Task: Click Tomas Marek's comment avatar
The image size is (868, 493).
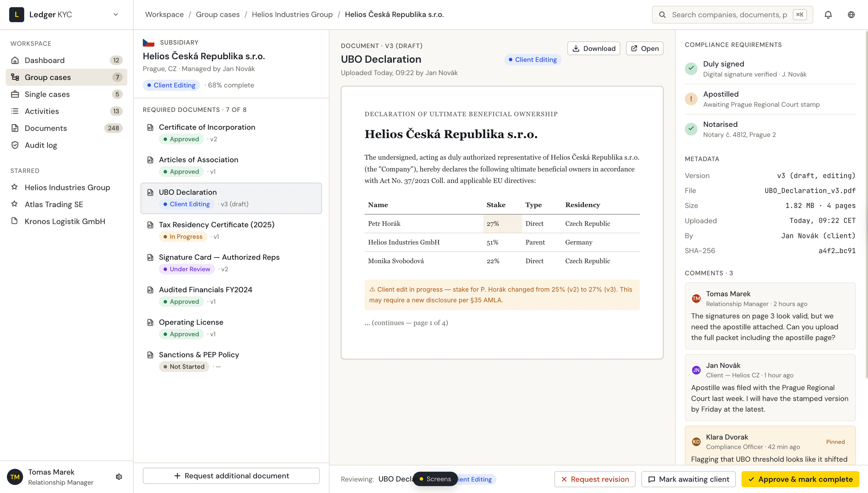Action: tap(696, 298)
